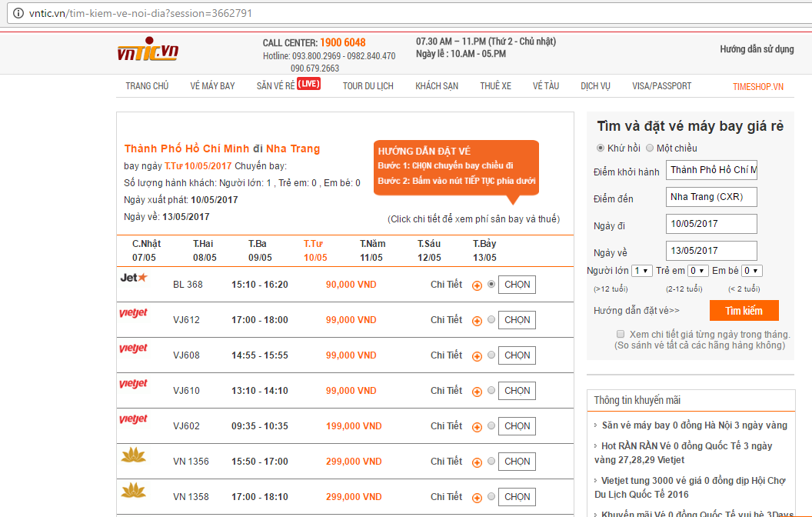Open the THUÊ XE menu item

(x=496, y=86)
